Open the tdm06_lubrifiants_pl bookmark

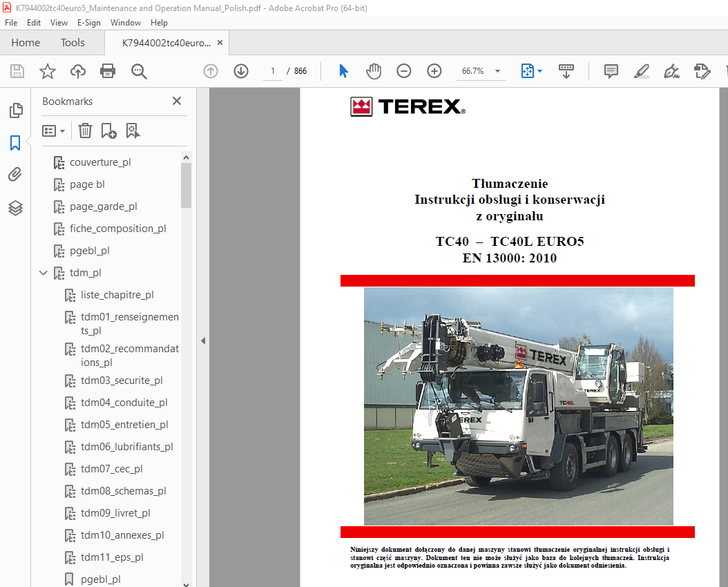(127, 447)
